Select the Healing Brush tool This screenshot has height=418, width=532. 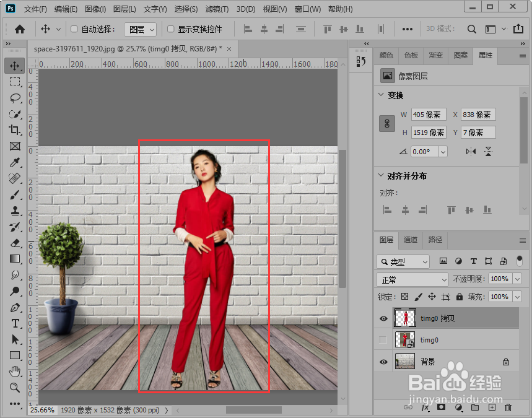(15, 178)
